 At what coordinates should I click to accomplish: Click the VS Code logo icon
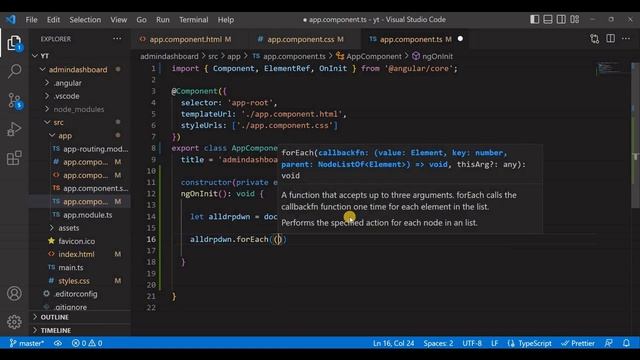tap(11, 19)
